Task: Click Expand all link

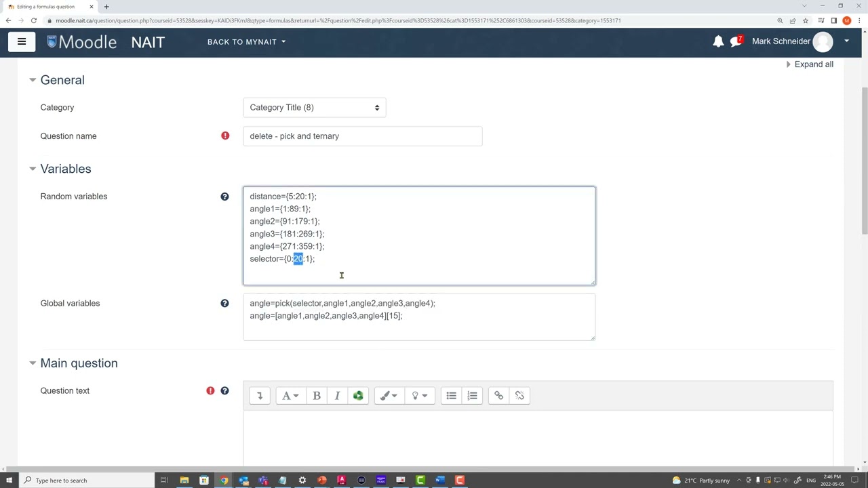Action: pyautogui.click(x=814, y=64)
